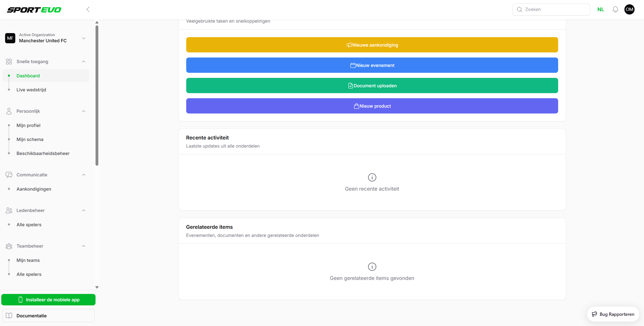Click the Document uploaden button
Viewport: 644px width, 326px height.
[x=372, y=86]
